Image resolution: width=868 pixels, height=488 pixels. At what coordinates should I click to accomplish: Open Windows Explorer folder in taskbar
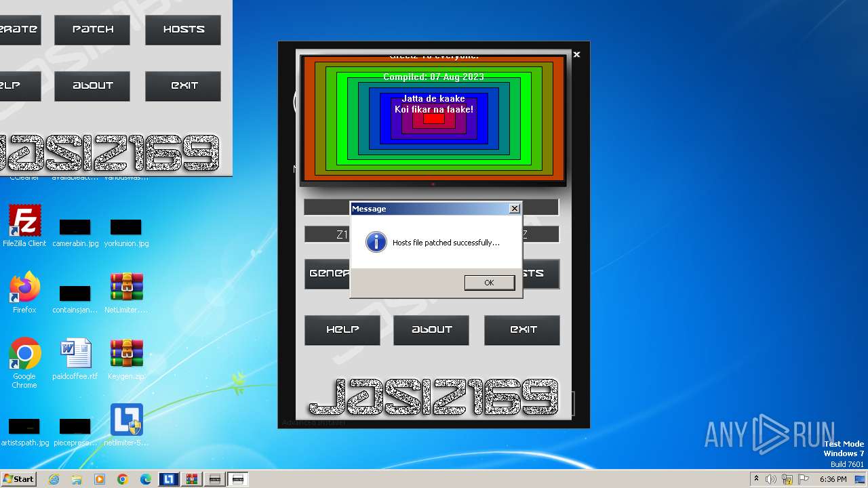77,479
